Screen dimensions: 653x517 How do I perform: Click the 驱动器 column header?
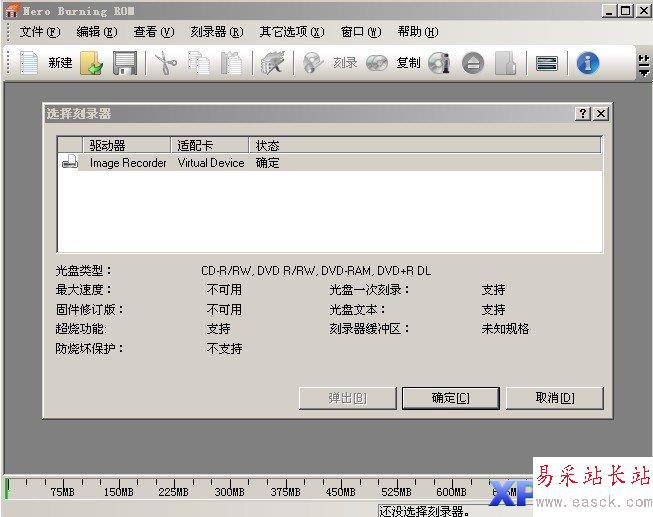coord(127,145)
